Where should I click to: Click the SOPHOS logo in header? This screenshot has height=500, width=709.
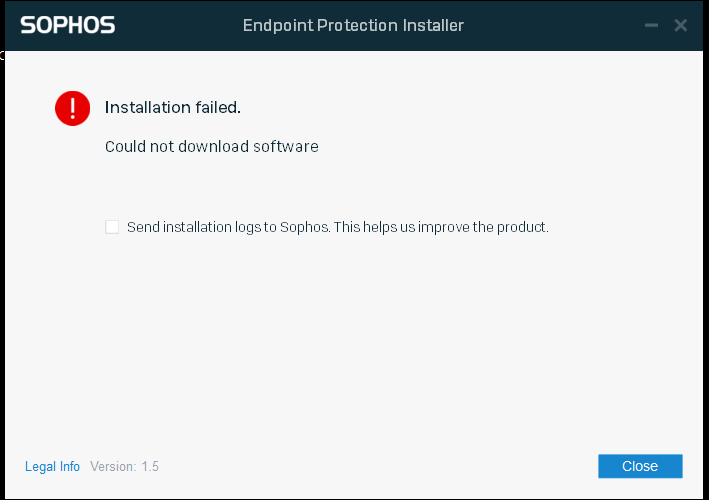point(68,25)
